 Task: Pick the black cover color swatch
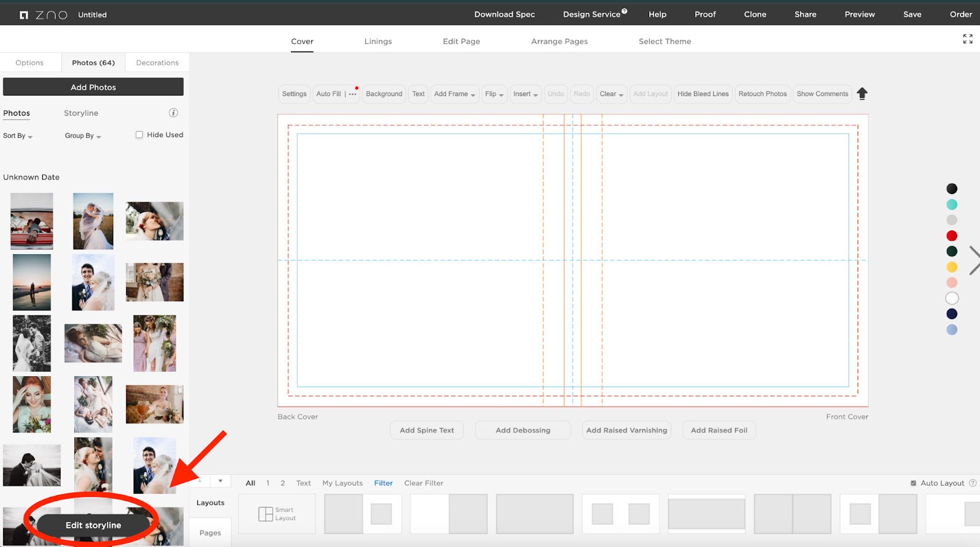[x=952, y=189]
